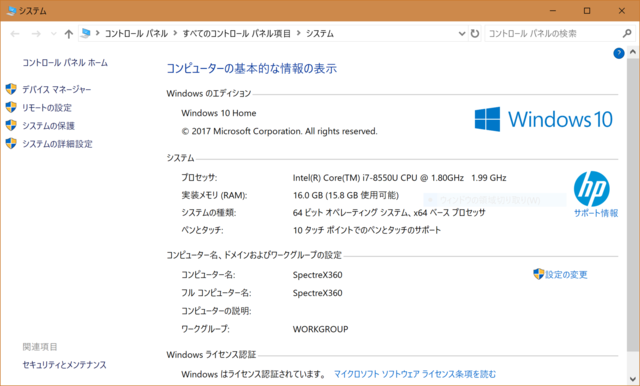Image resolution: width=640 pixels, height=386 pixels.
Task: Click Windows 10 Home edition text
Action: 219,113
